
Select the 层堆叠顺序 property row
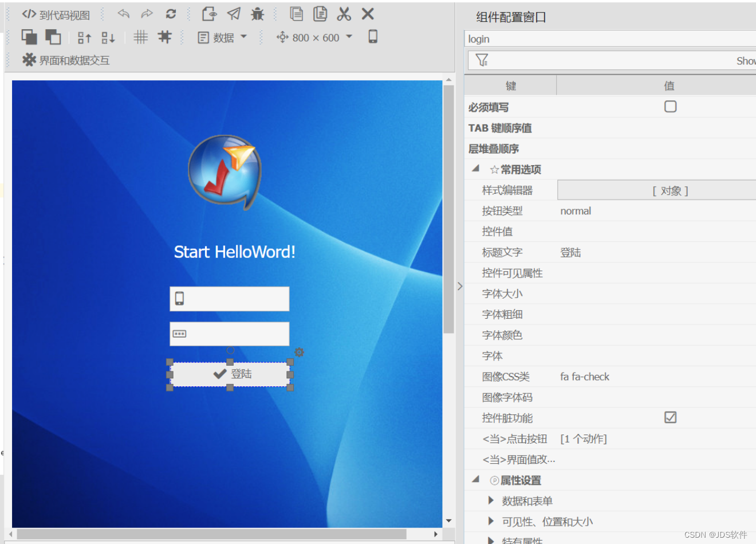pyautogui.click(x=610, y=148)
